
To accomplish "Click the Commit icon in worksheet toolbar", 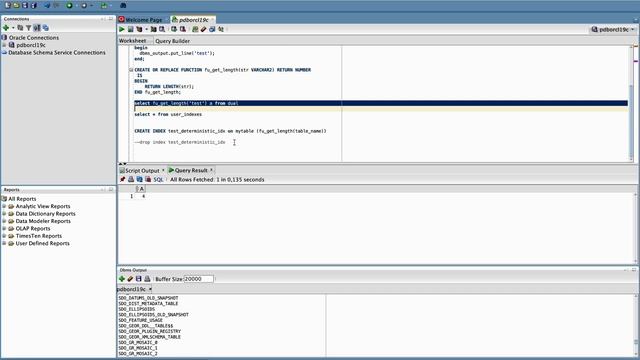I will [x=174, y=29].
